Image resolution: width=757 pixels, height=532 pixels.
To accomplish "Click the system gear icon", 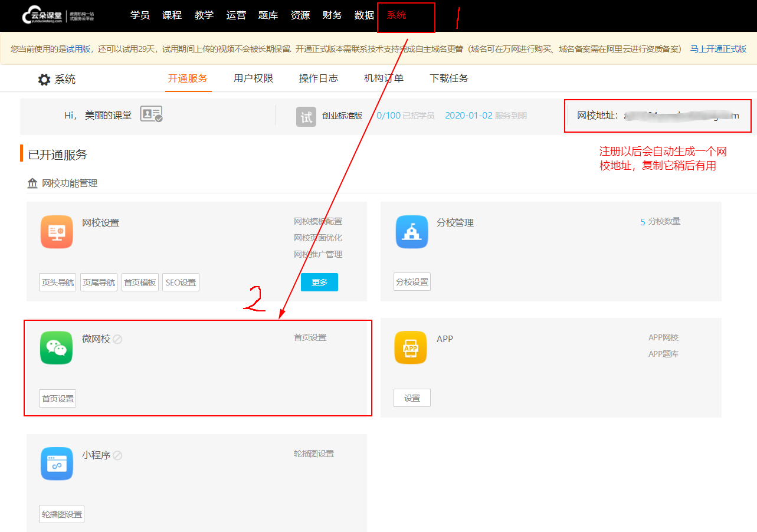I will coord(44,80).
